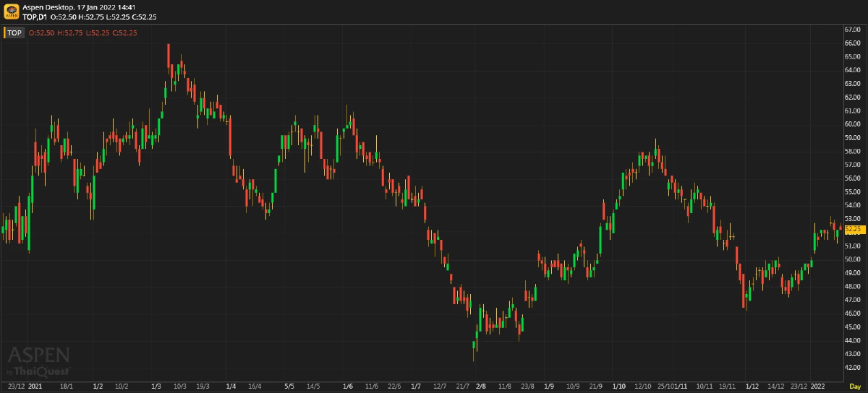Click the 42.00 price level on scale
The width and height of the screenshot is (868, 393).
(x=852, y=367)
